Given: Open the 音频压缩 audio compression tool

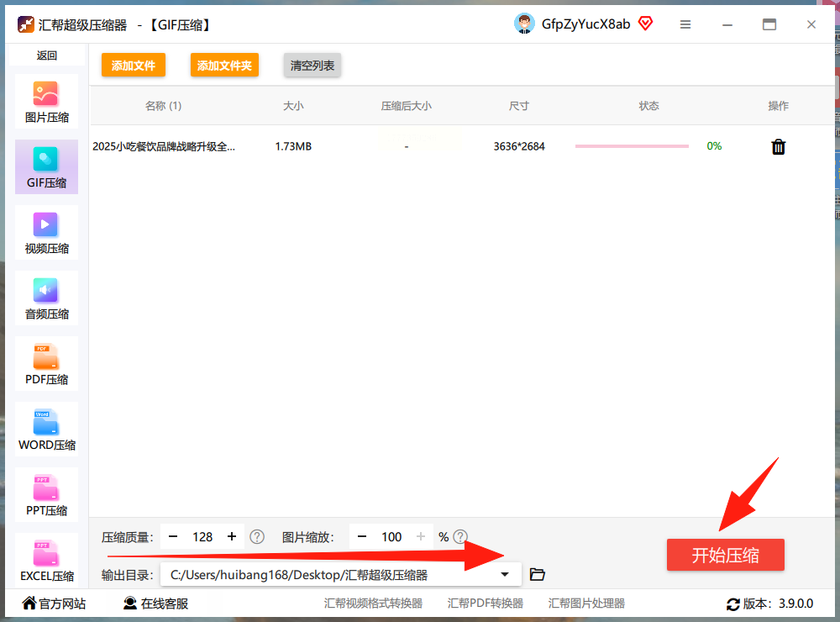Looking at the screenshot, I should 46,298.
